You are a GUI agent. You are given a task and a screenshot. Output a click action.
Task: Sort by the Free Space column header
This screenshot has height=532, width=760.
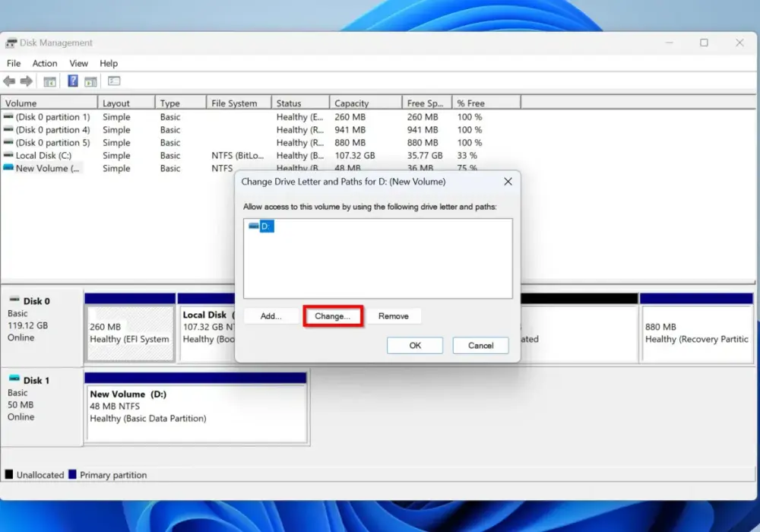(426, 103)
